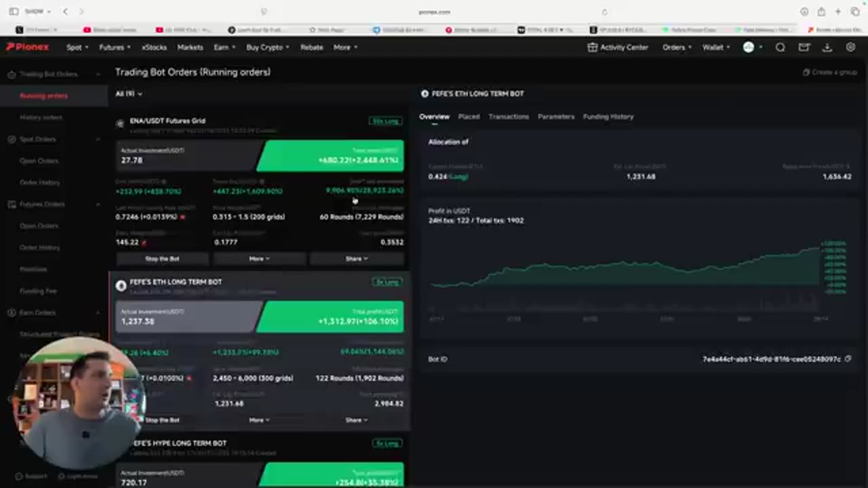Open the All (9) filter dropdown

click(x=129, y=94)
